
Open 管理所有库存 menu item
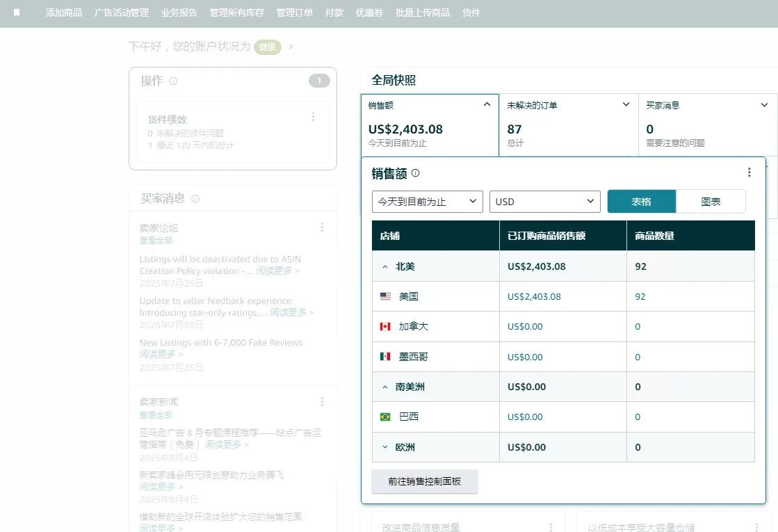(x=236, y=13)
